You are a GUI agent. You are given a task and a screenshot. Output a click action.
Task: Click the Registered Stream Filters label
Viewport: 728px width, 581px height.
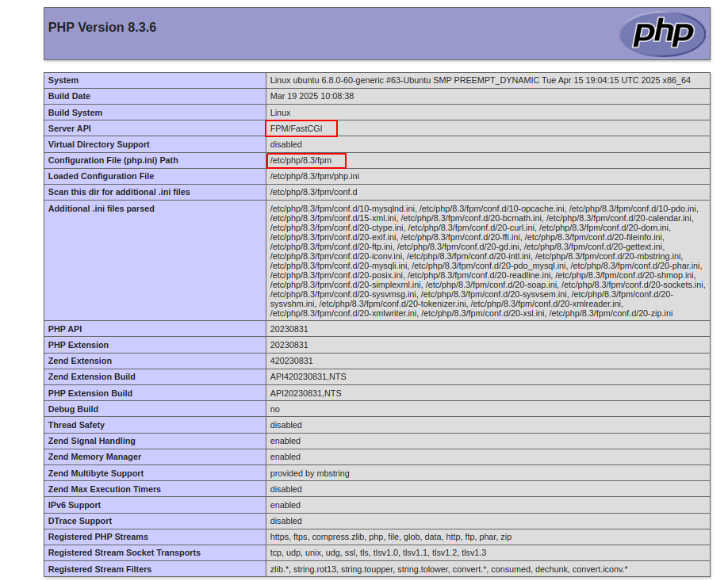(x=99, y=569)
